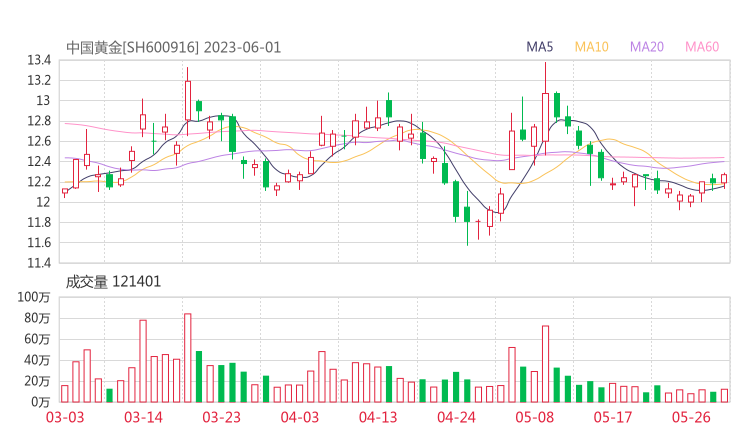Click the 100万 volume axis label
Screen dimensions: 740x440
coord(34,297)
